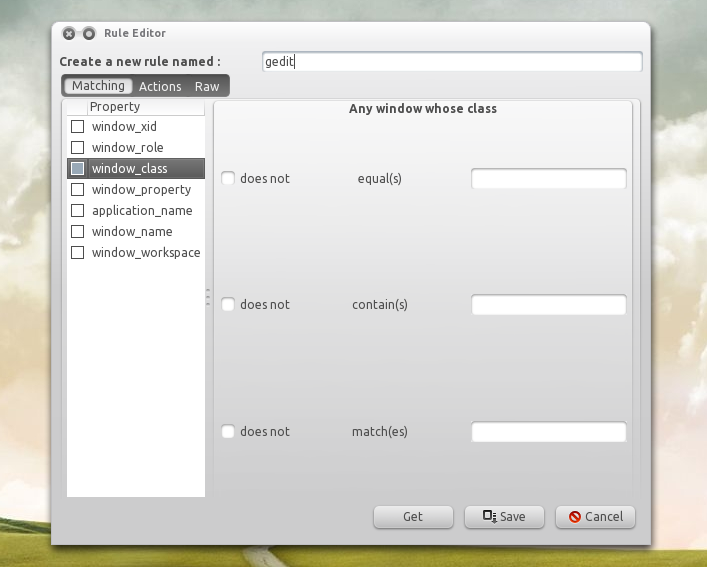This screenshot has height=567, width=707.
Task: Click the Save button
Action: [504, 517]
